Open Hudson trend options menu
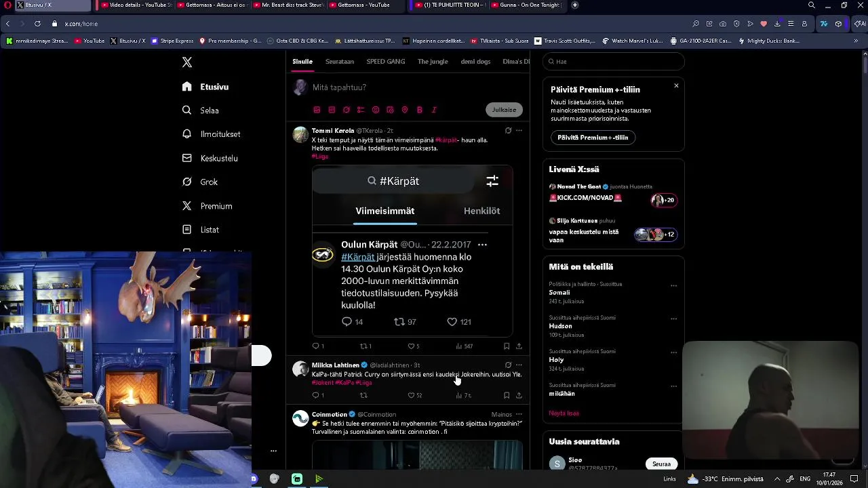Screen dimensions: 868x488 tap(673, 319)
